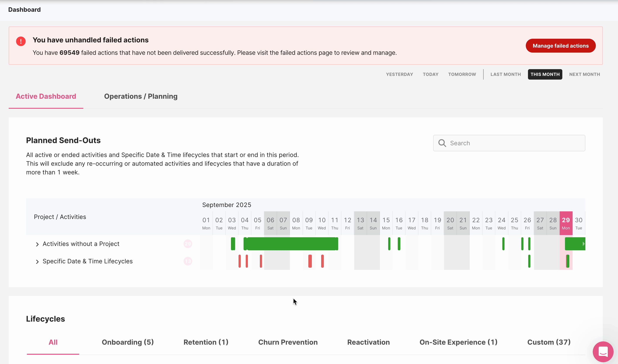Open Custom (37) lifecycles tab
Image resolution: width=618 pixels, height=364 pixels.
pyautogui.click(x=549, y=342)
